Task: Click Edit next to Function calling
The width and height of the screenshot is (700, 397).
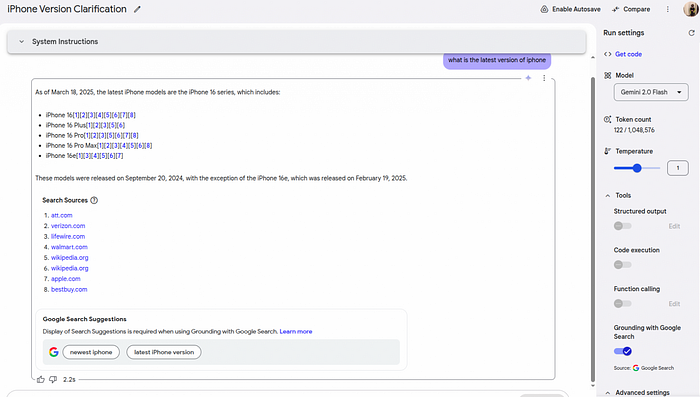Action: coord(674,304)
